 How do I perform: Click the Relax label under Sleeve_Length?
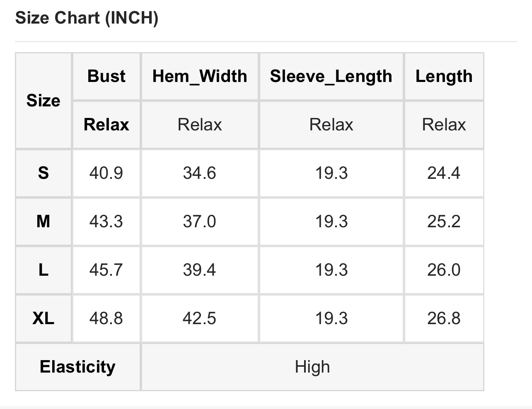click(x=331, y=125)
